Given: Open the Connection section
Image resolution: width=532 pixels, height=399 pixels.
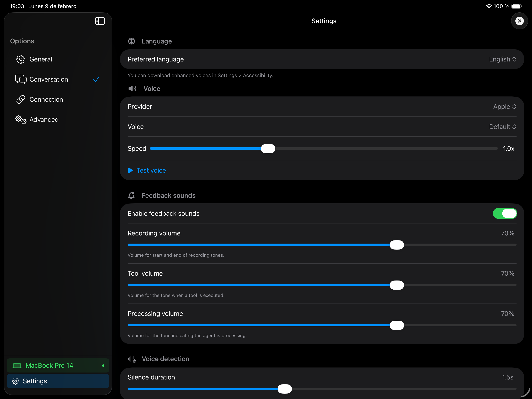Looking at the screenshot, I should point(46,99).
